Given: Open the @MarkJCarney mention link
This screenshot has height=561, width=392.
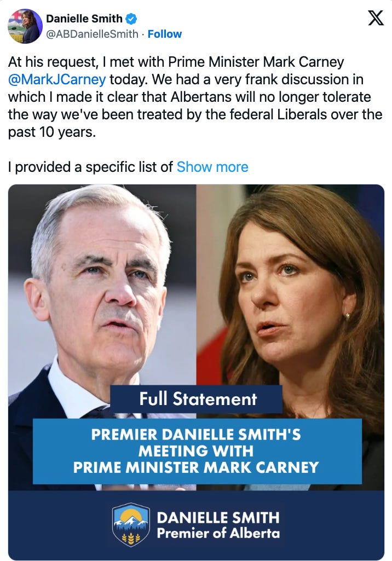Looking at the screenshot, I should coord(57,79).
